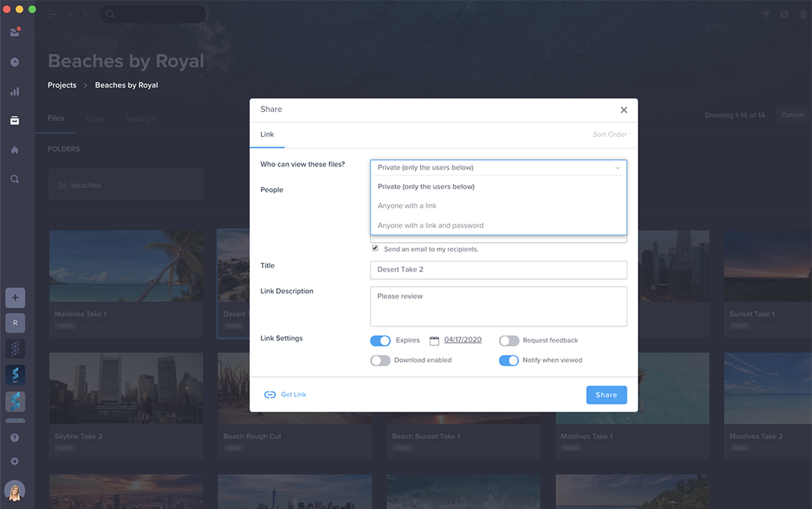The image size is (812, 509).
Task: Uncheck 'Send an email to my recipients'
Action: tap(375, 248)
